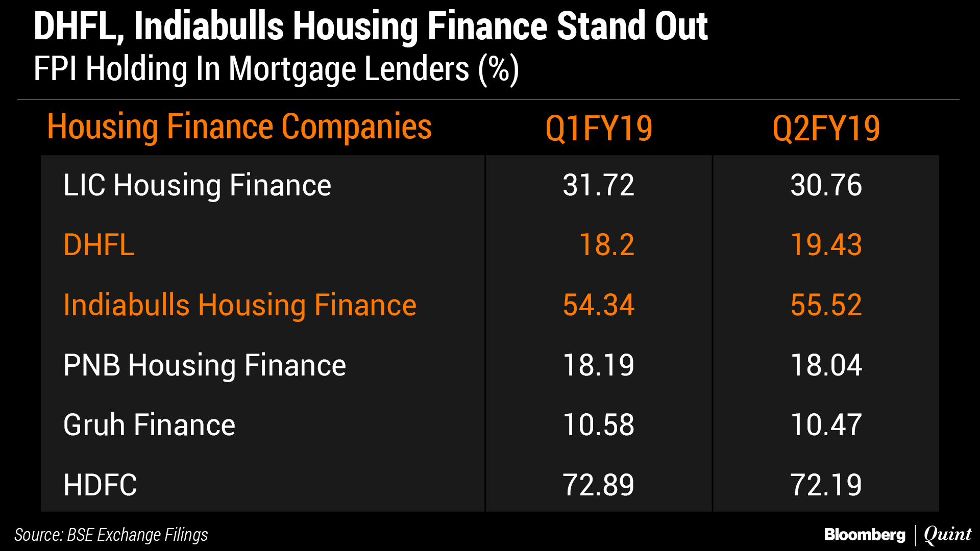Click the Q1FY19 column header
The height and width of the screenshot is (551, 980).
point(599,128)
